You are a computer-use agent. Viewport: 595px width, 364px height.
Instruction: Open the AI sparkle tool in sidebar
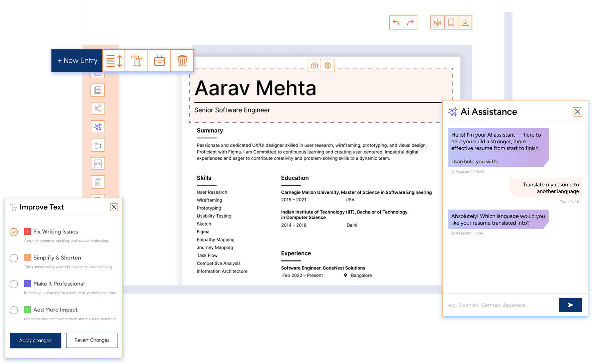pyautogui.click(x=98, y=127)
